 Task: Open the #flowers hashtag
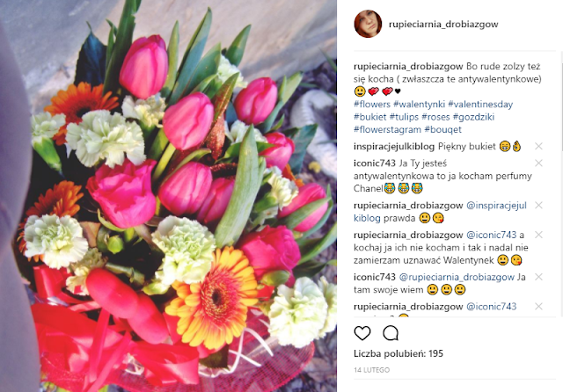[x=372, y=105]
